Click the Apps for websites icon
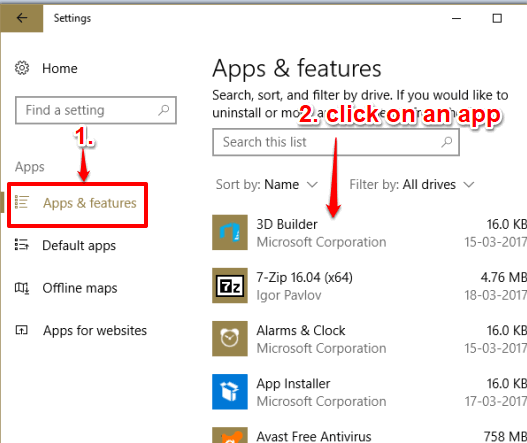The width and height of the screenshot is (527, 443). pyautogui.click(x=22, y=330)
